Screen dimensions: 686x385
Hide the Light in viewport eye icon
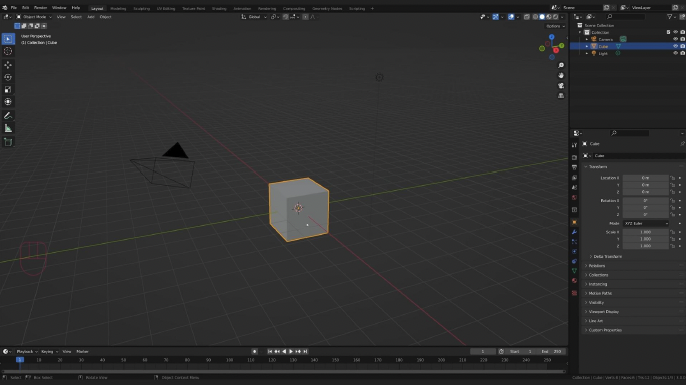click(x=675, y=53)
